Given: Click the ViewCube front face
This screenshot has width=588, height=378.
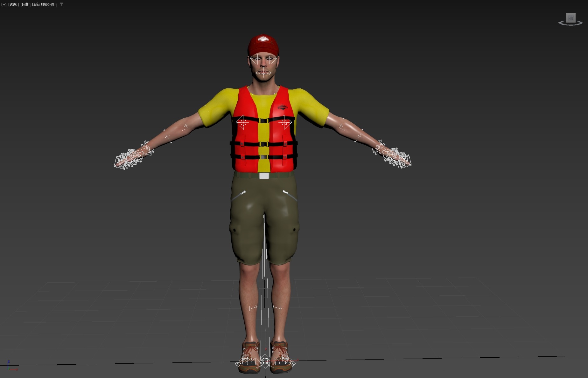Looking at the screenshot, I should coord(570,17).
